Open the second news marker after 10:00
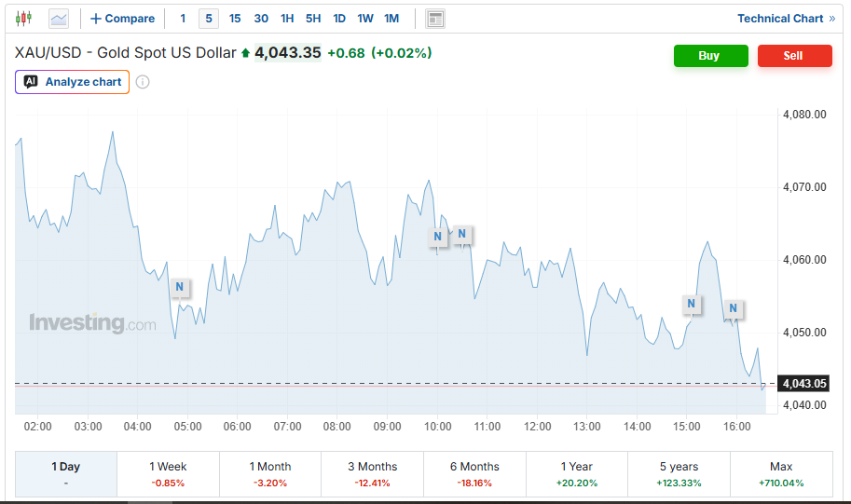Image resolution: width=851 pixels, height=504 pixels. pos(462,234)
